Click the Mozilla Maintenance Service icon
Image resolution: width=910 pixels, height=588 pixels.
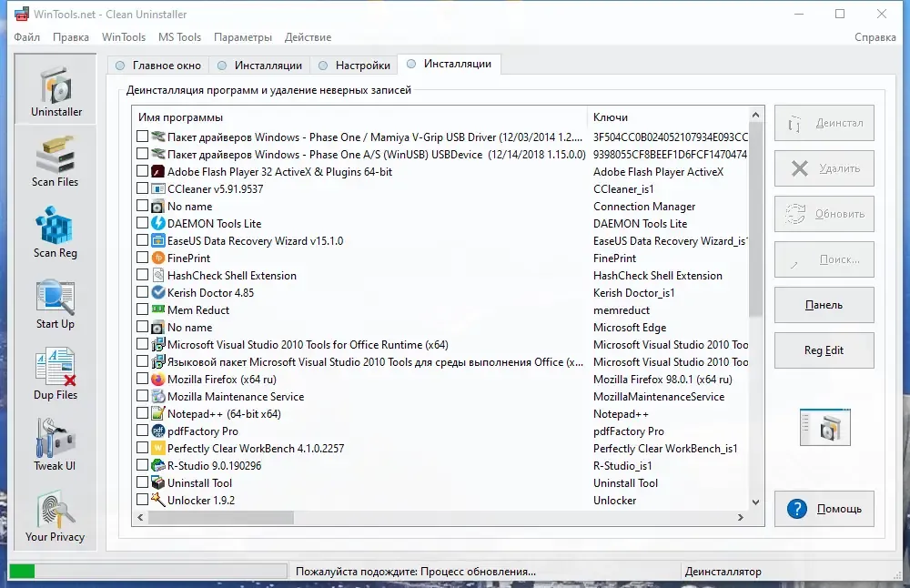tap(157, 397)
